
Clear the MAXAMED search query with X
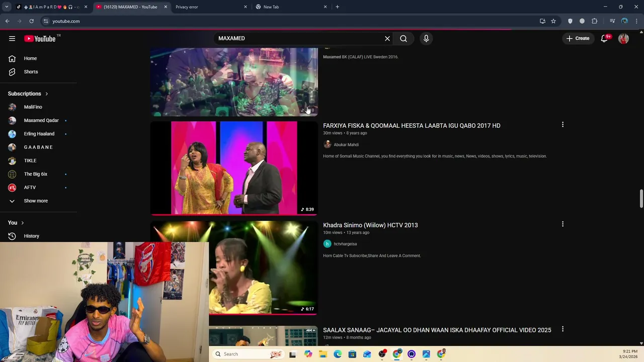(x=387, y=39)
